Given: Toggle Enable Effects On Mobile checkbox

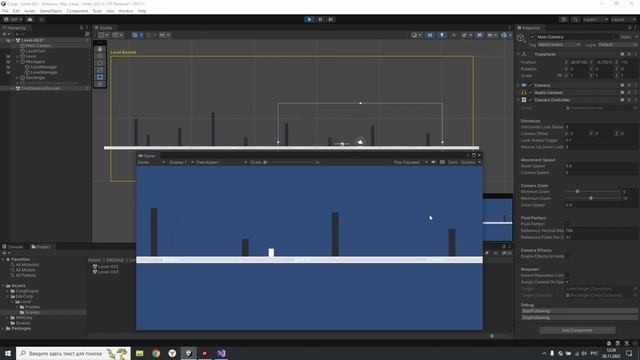Looking at the screenshot, I should 567,256.
